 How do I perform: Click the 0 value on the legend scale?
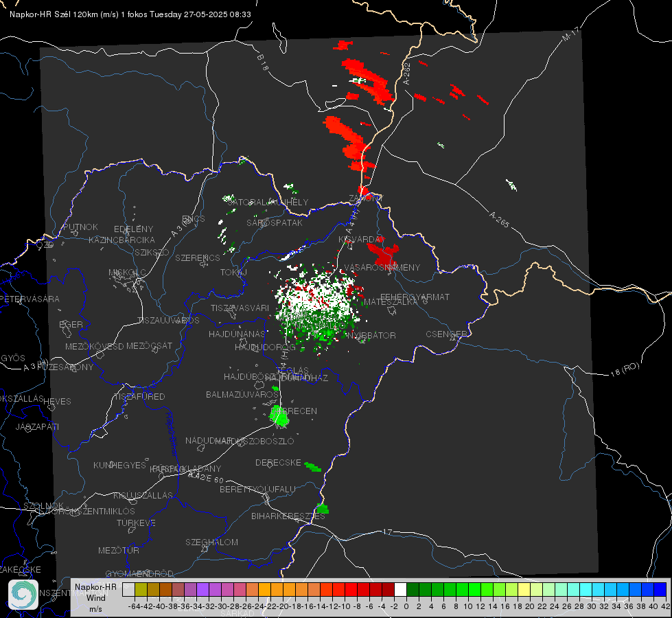(x=406, y=606)
